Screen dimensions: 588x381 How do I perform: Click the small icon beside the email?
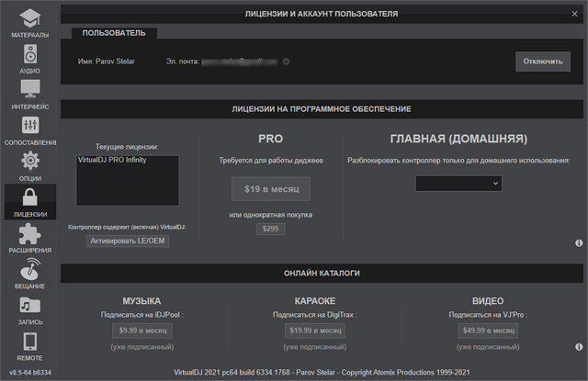(x=286, y=62)
